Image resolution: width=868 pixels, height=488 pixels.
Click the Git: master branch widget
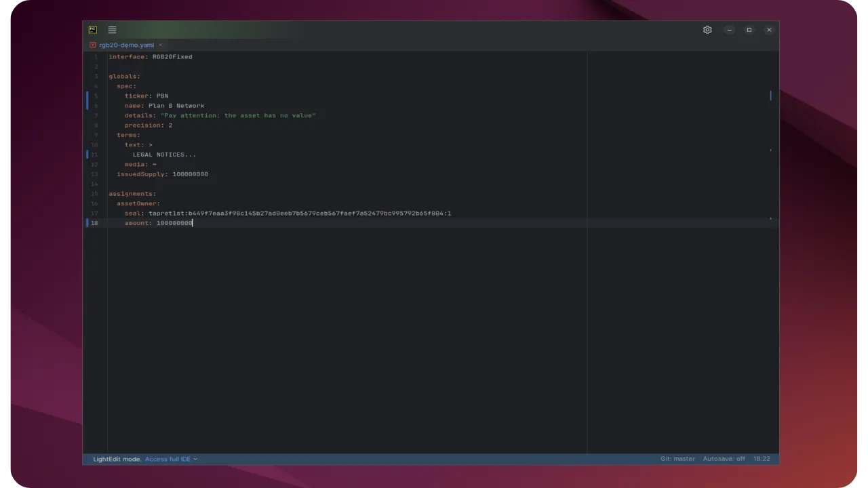tap(677, 459)
